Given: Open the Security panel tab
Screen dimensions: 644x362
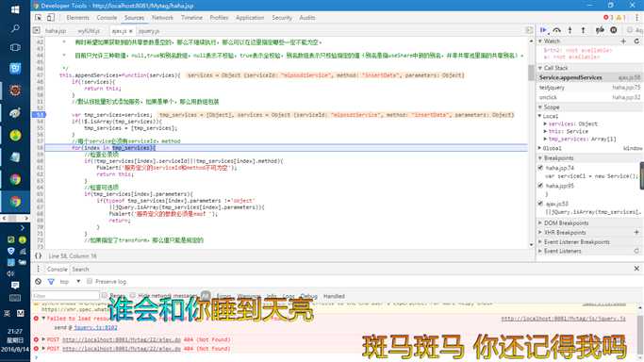Looking at the screenshot, I should click(x=282, y=18).
